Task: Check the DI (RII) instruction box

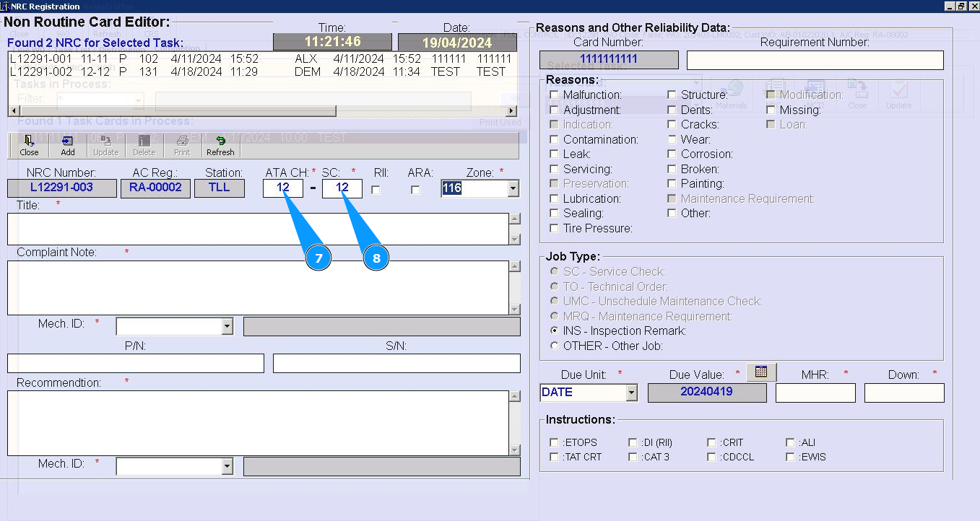Action: coord(633,442)
